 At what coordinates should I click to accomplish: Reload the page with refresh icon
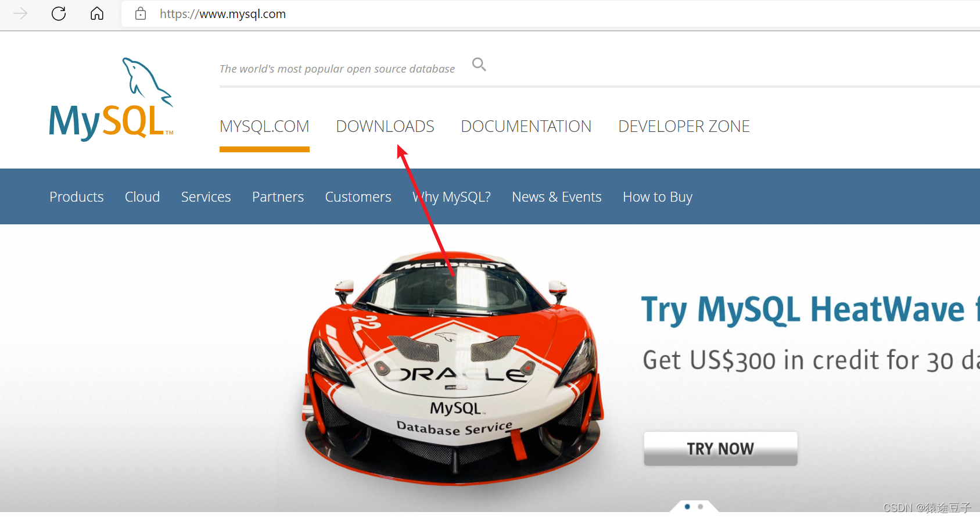coord(59,13)
